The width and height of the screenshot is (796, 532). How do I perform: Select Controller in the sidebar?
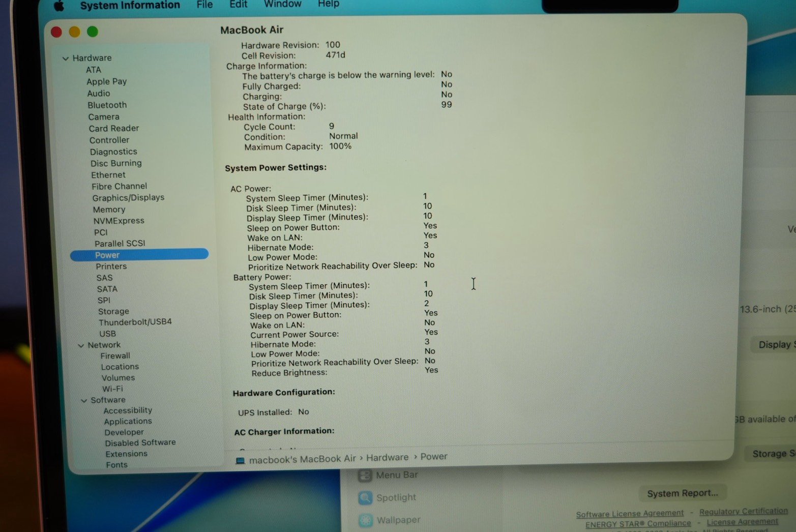point(109,140)
